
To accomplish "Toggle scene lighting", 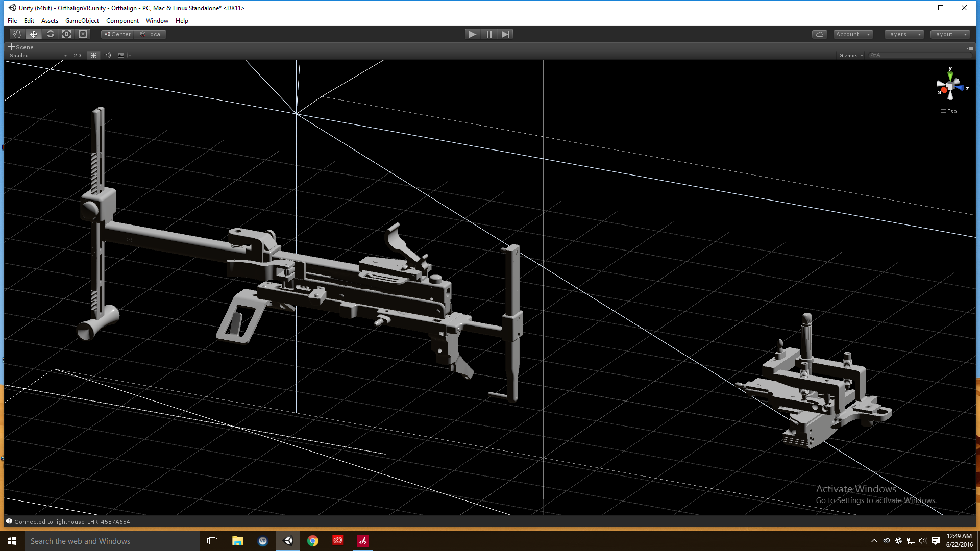I will pyautogui.click(x=93, y=55).
